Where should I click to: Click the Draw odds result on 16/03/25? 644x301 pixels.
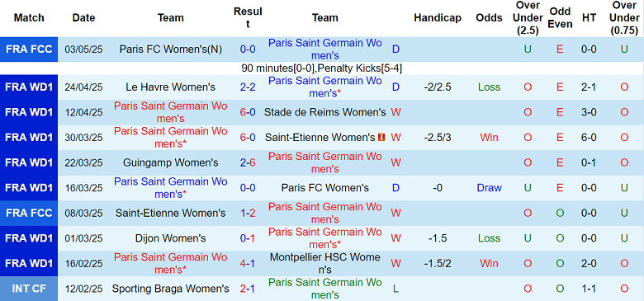pyautogui.click(x=489, y=188)
